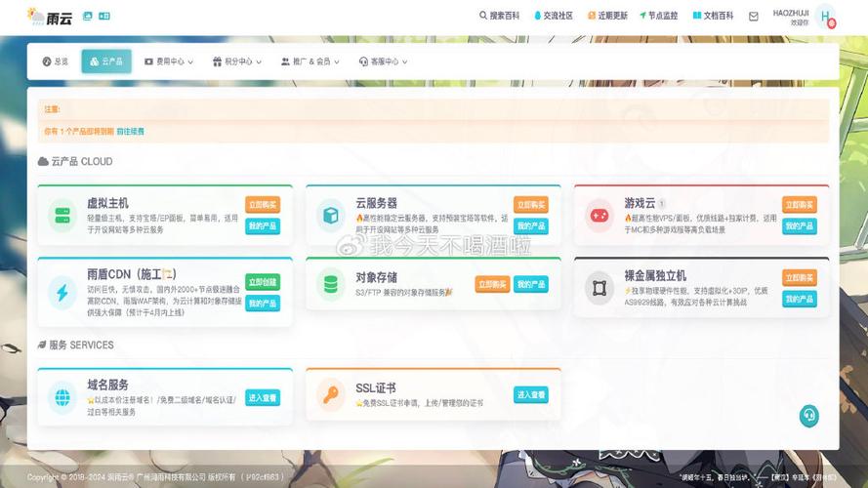Open 文档百科 documentation link
The width and height of the screenshot is (868, 488).
[x=713, y=16]
